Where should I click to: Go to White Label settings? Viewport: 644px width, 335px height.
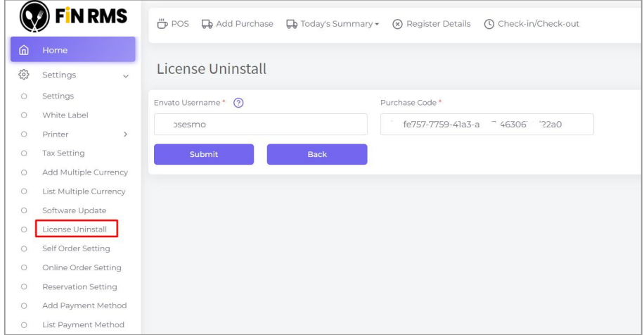click(x=65, y=115)
